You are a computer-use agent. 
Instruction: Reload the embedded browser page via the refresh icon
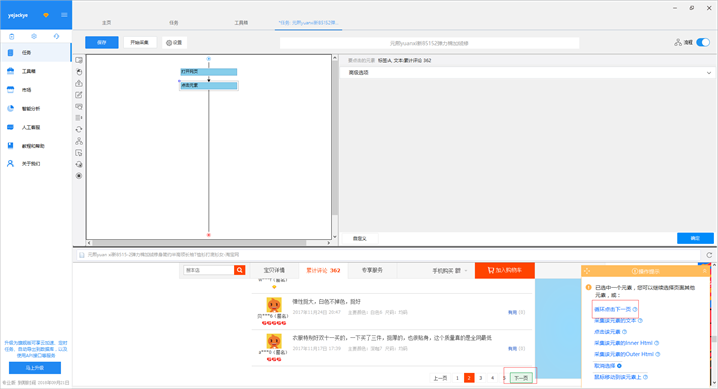(x=709, y=255)
